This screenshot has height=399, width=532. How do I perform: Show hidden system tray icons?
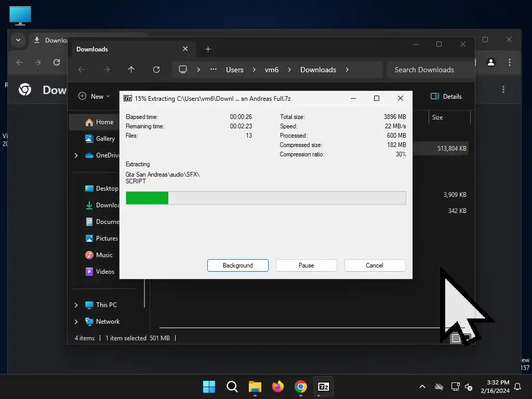click(422, 387)
